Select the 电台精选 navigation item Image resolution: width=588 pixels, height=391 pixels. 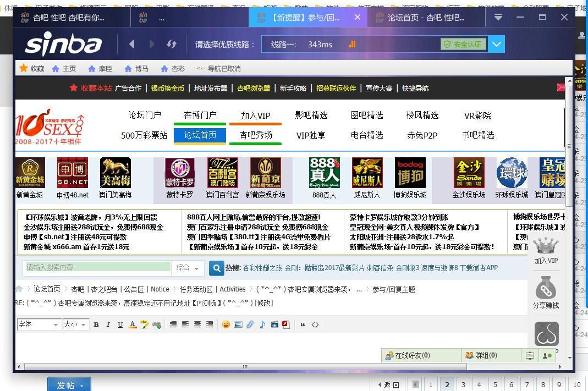click(x=367, y=135)
